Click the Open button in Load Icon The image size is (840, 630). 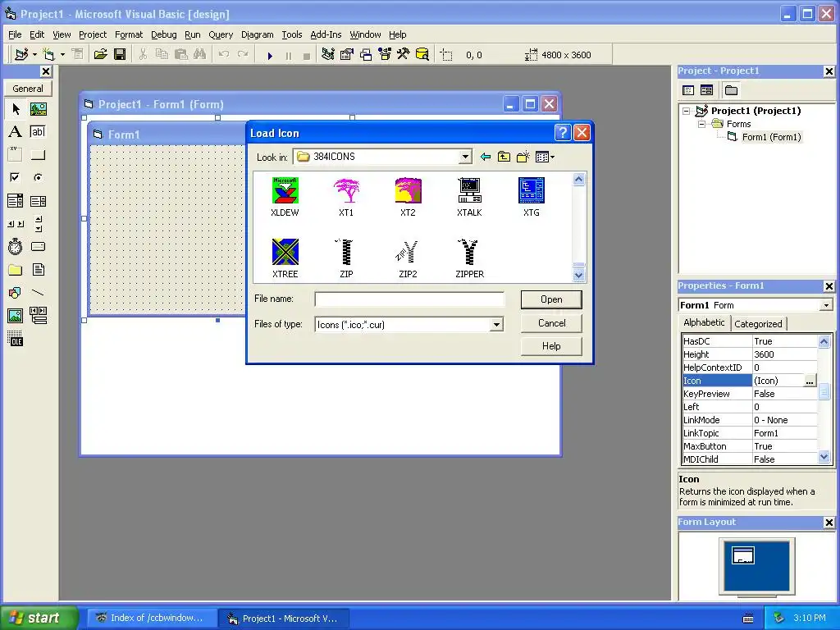point(551,299)
